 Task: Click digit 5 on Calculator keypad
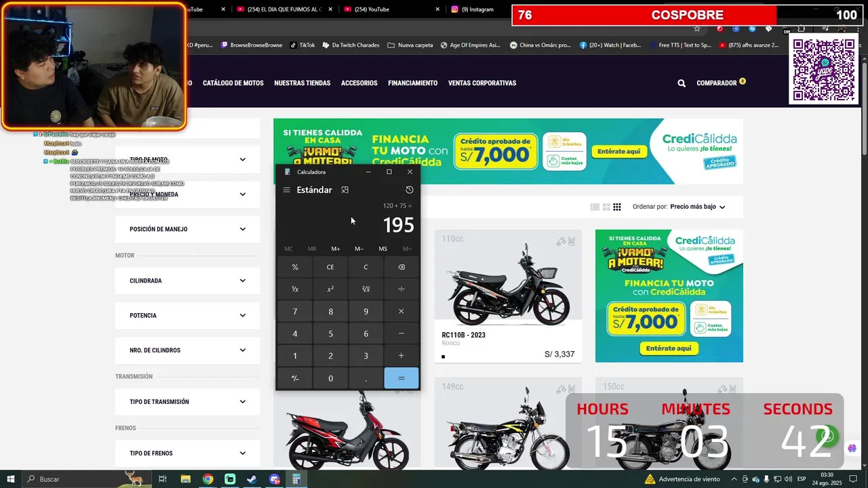330,333
